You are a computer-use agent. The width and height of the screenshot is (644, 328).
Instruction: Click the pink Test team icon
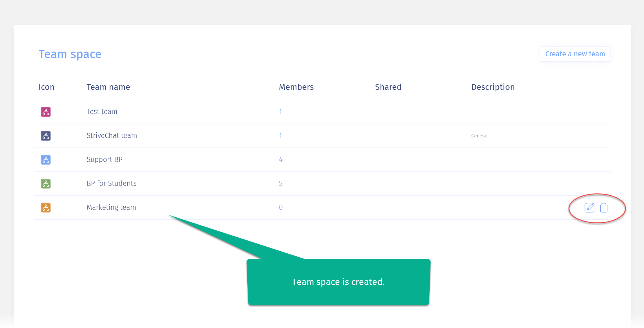point(46,112)
